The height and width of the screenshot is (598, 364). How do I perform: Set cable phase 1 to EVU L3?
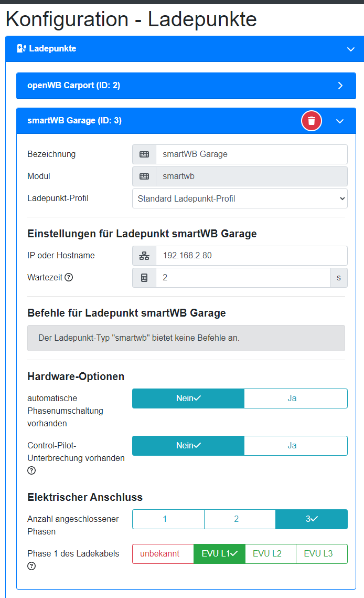[322, 554]
